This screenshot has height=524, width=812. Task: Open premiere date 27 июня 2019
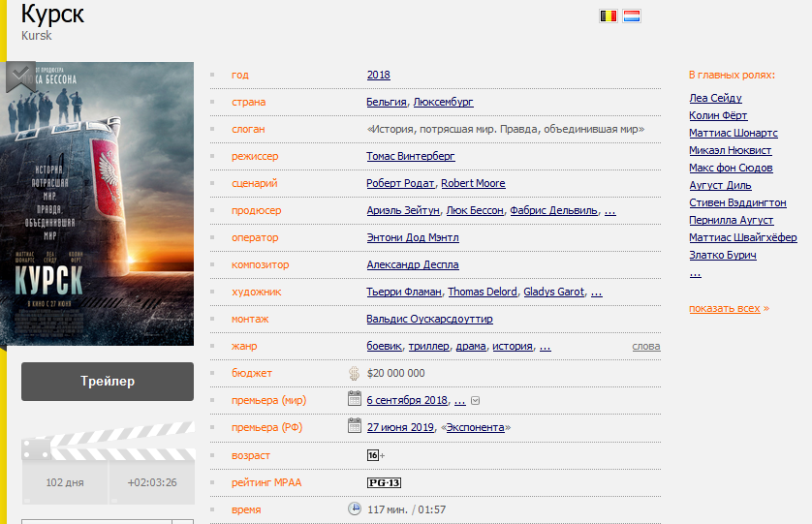click(400, 427)
